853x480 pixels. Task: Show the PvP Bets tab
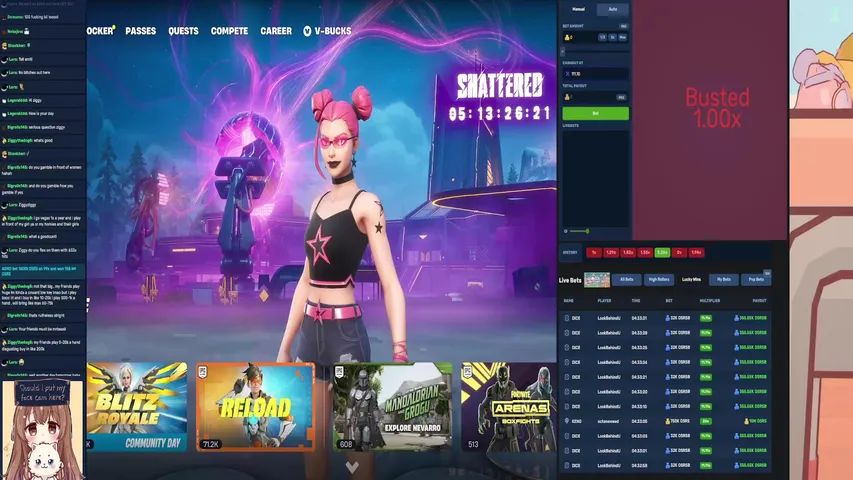(x=756, y=280)
